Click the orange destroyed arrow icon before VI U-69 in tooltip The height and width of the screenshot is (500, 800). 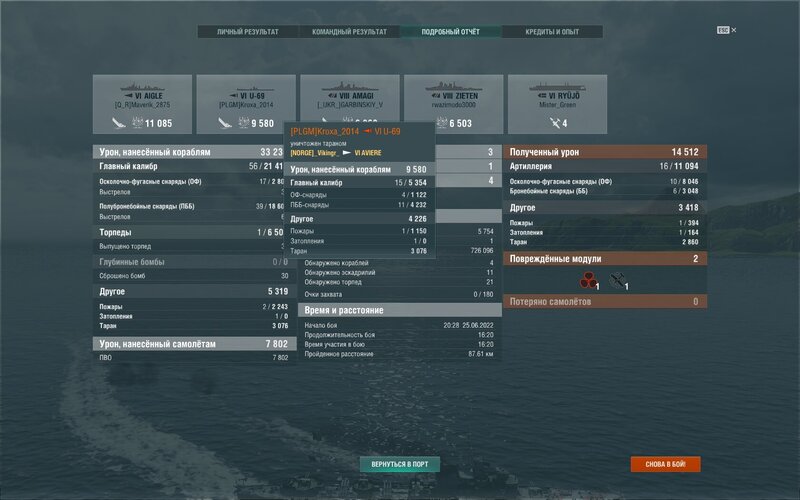pyautogui.click(x=367, y=131)
